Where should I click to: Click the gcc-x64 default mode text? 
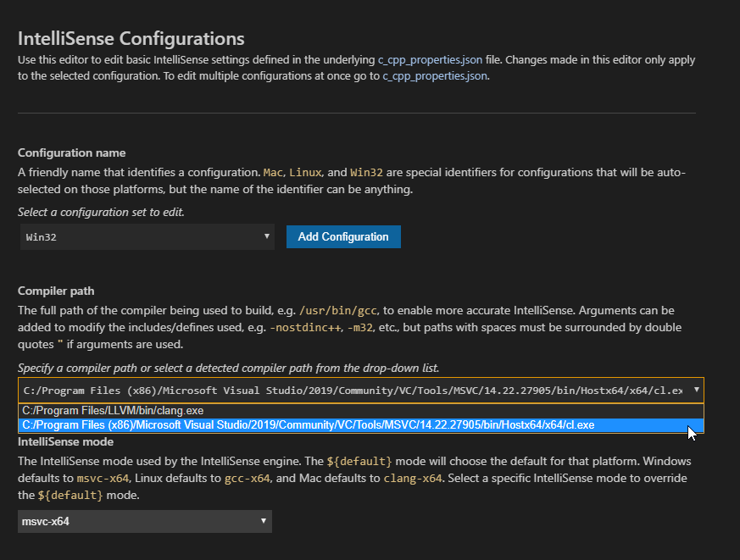248,479
